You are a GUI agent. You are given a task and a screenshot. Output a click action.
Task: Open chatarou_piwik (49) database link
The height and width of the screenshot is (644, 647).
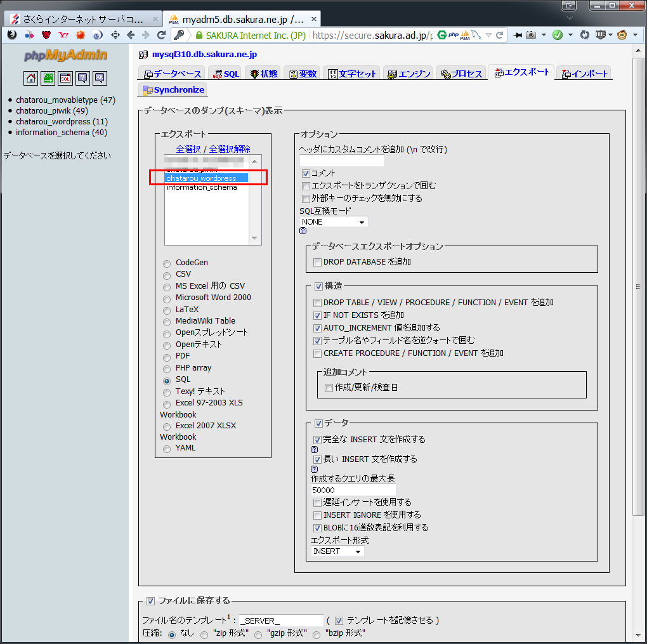(x=52, y=110)
